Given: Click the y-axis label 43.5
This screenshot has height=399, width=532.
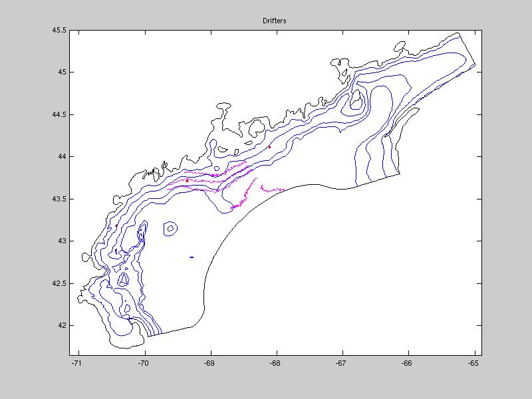Looking at the screenshot, I should click(x=59, y=199).
